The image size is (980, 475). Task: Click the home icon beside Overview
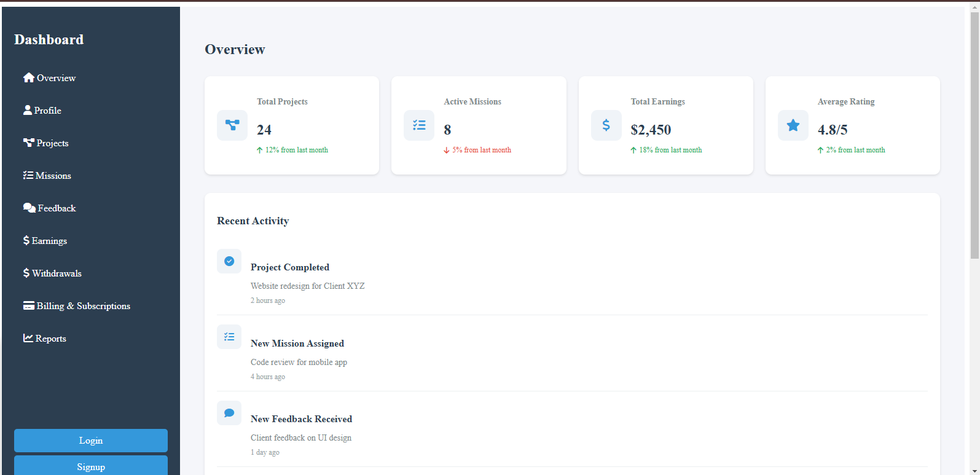tap(29, 77)
